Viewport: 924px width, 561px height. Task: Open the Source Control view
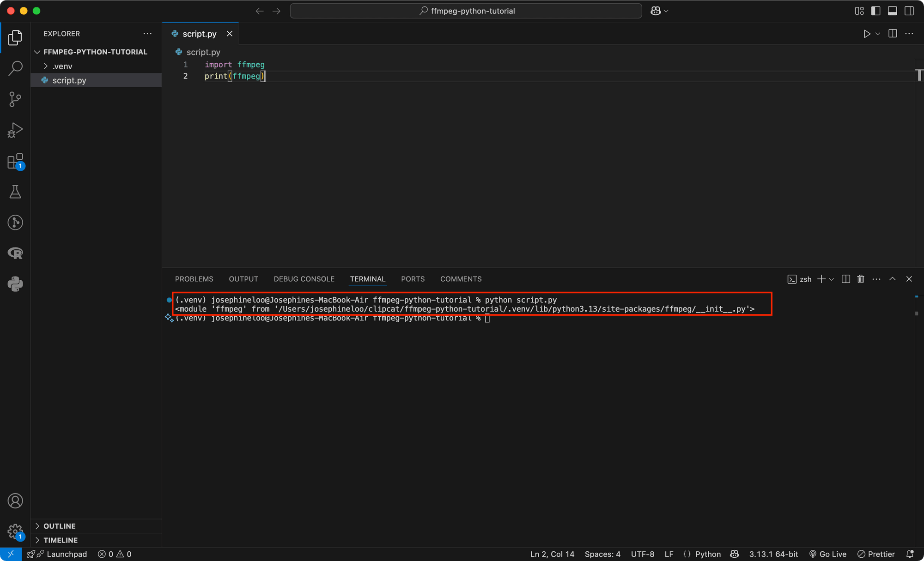coord(15,99)
